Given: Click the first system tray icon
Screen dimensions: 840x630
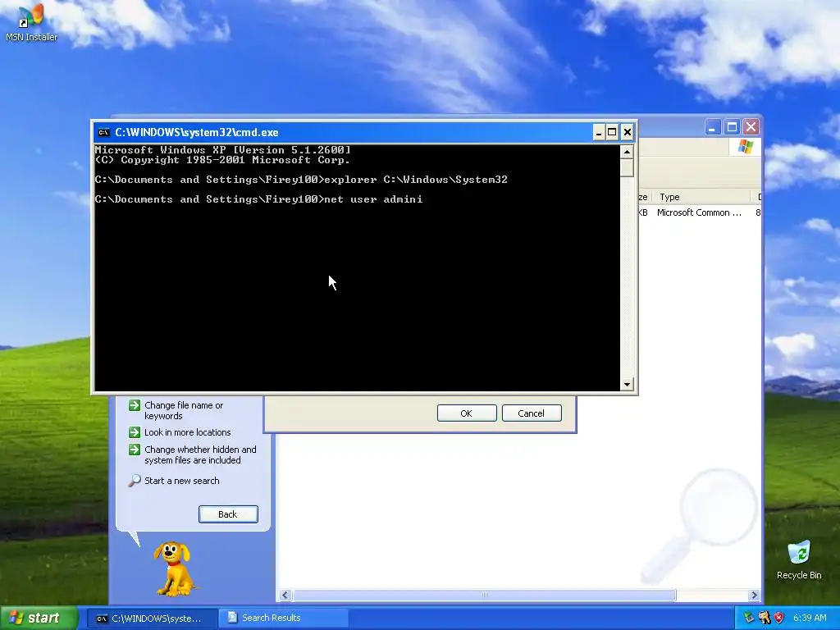Looking at the screenshot, I should pos(749,618).
